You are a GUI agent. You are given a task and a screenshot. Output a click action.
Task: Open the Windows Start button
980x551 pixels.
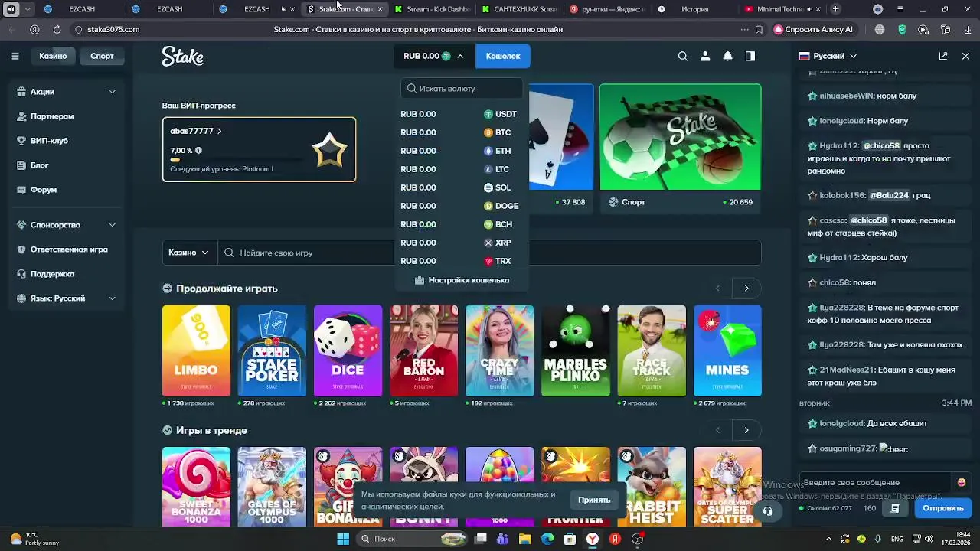click(343, 539)
